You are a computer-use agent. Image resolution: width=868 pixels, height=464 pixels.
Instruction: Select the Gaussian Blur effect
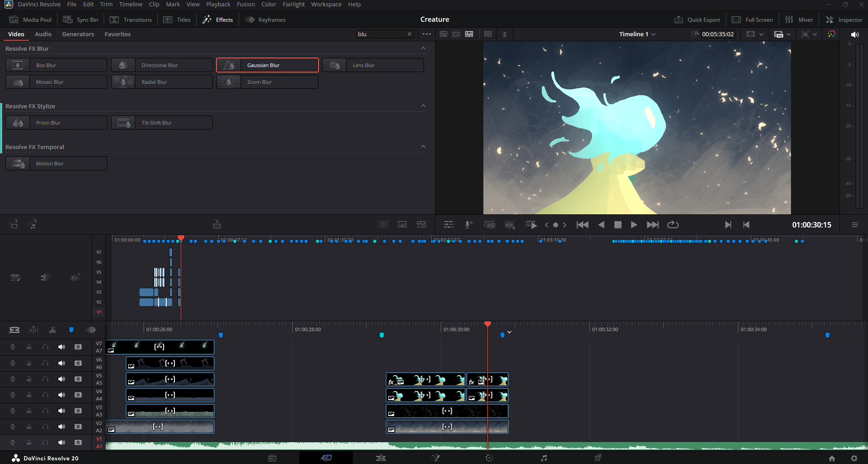click(x=267, y=65)
